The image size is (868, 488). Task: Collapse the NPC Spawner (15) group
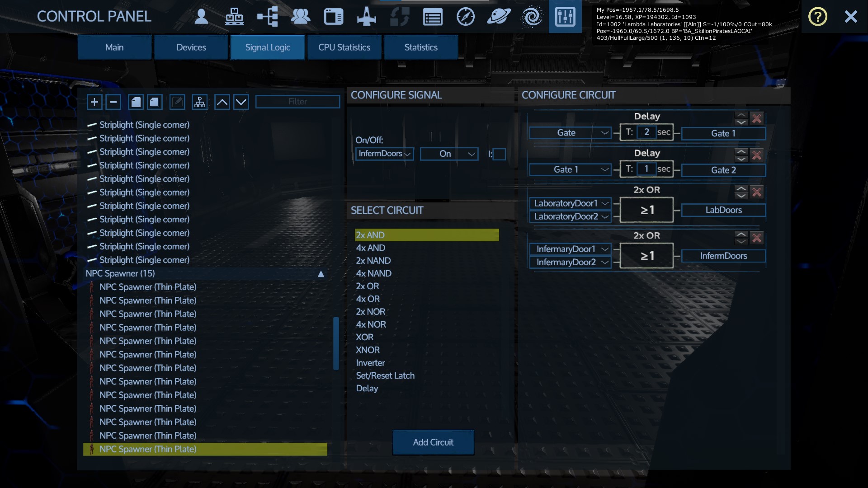321,274
